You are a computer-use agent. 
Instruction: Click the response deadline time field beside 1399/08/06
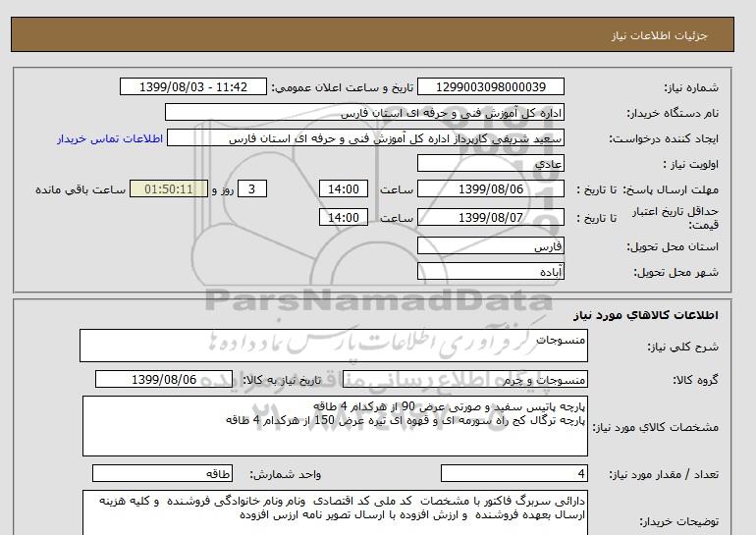pyautogui.click(x=344, y=188)
